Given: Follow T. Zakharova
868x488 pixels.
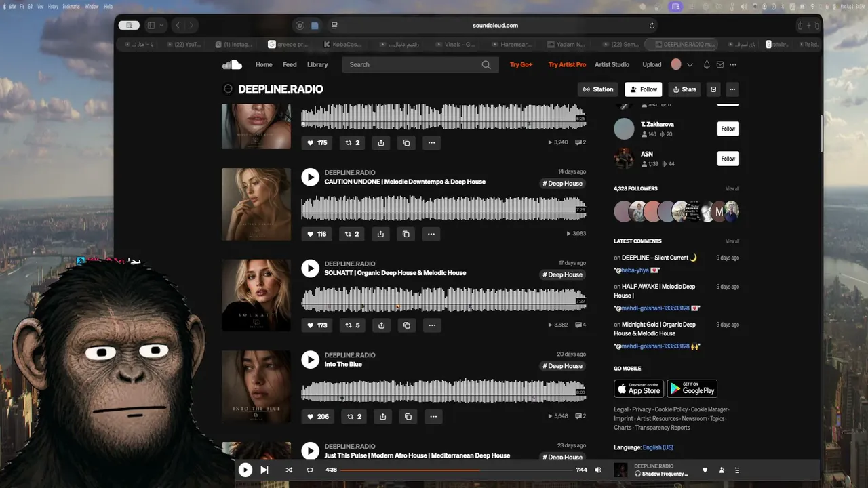Looking at the screenshot, I should (x=728, y=129).
